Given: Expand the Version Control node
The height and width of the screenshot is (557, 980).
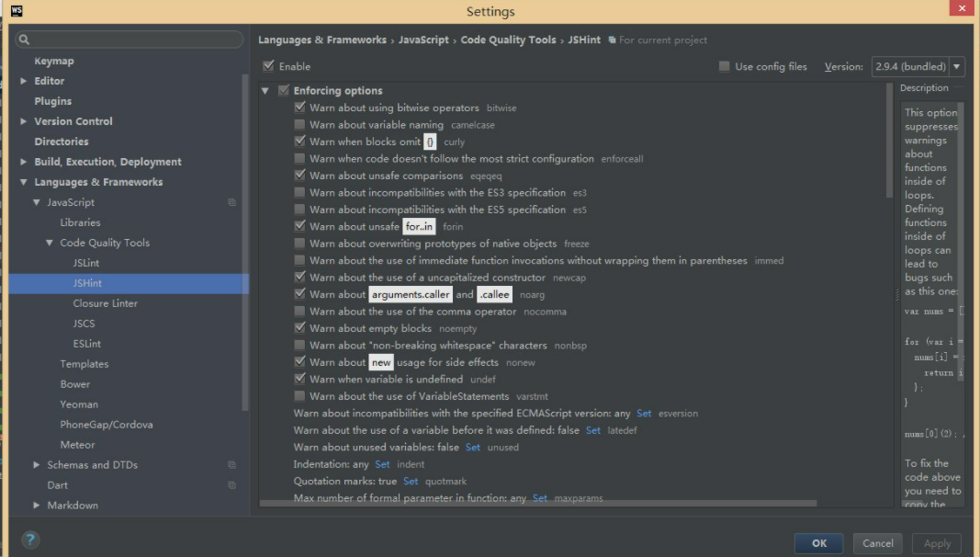Looking at the screenshot, I should tap(24, 121).
